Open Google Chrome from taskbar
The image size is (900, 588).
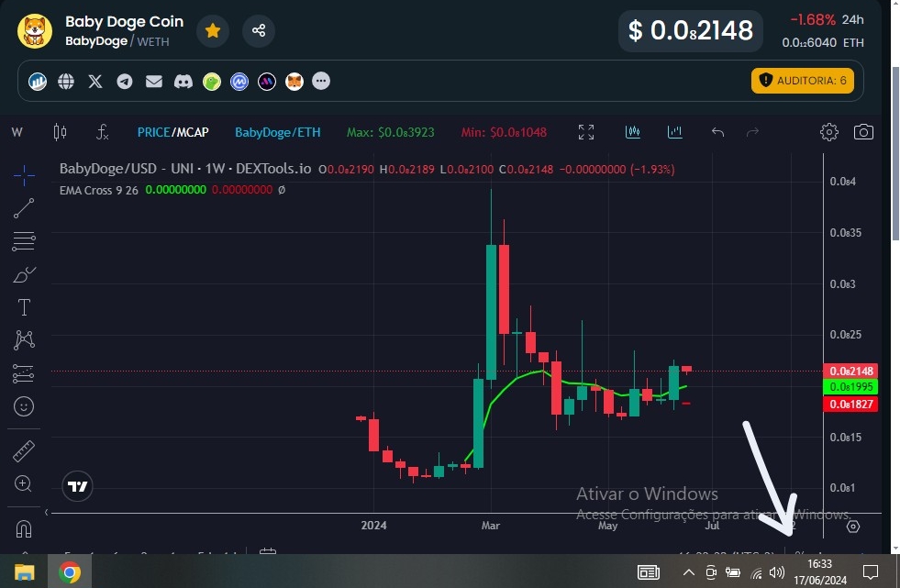70,571
